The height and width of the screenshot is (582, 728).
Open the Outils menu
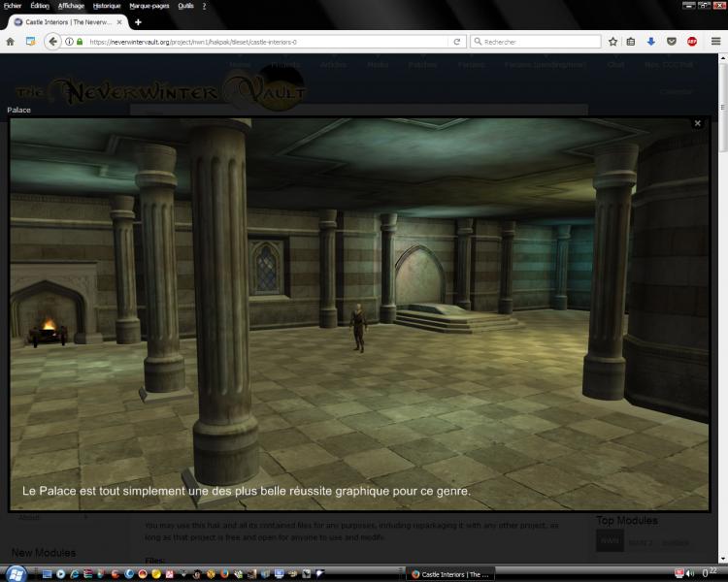point(185,6)
